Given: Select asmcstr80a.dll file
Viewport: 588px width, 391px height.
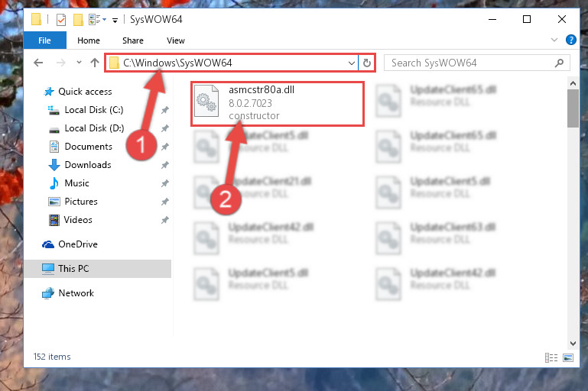Looking at the screenshot, I should click(278, 103).
